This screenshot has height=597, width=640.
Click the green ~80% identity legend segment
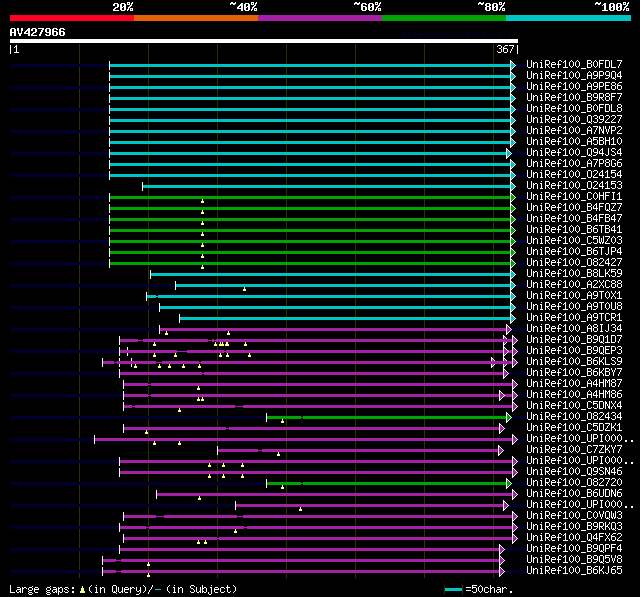(x=444, y=18)
